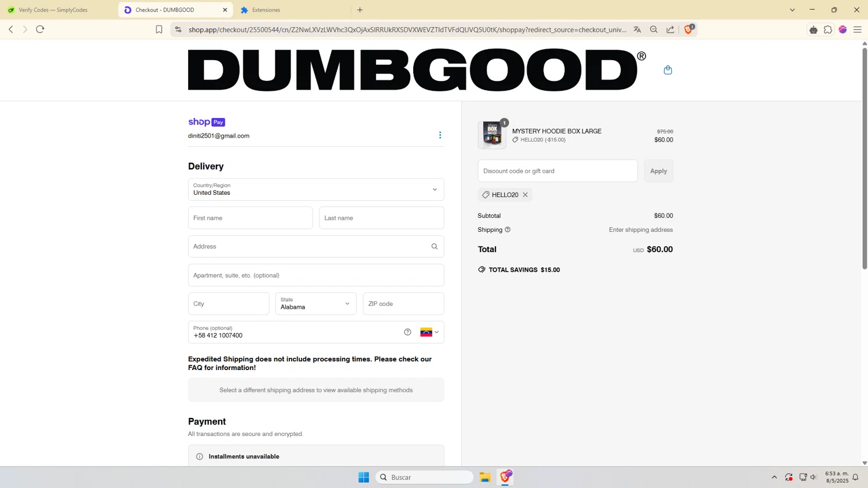Click the DUMBGOOD logo
This screenshot has width=868, height=488.
pyautogui.click(x=417, y=70)
